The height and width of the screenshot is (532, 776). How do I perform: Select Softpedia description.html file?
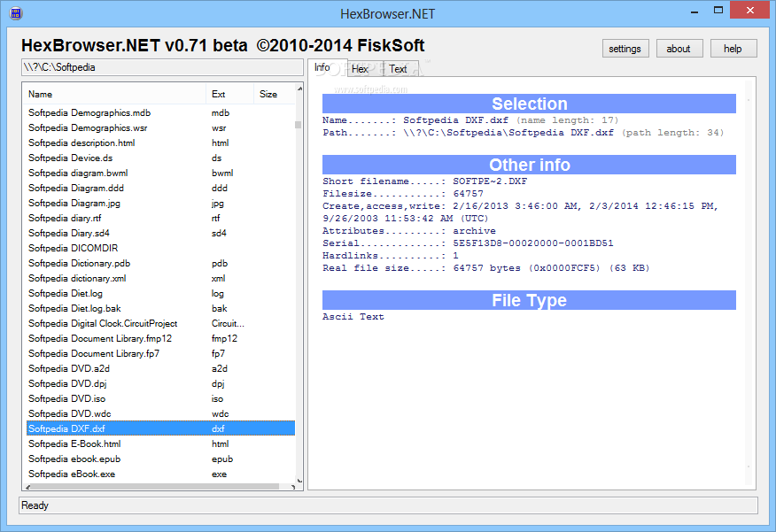point(160,143)
